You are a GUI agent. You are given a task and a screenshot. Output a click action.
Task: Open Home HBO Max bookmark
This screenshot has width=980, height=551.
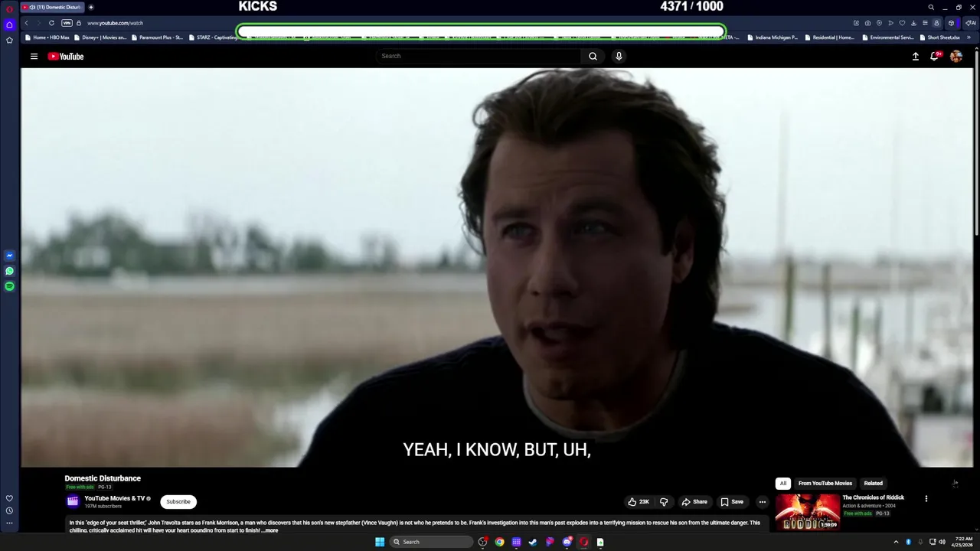coord(47,37)
